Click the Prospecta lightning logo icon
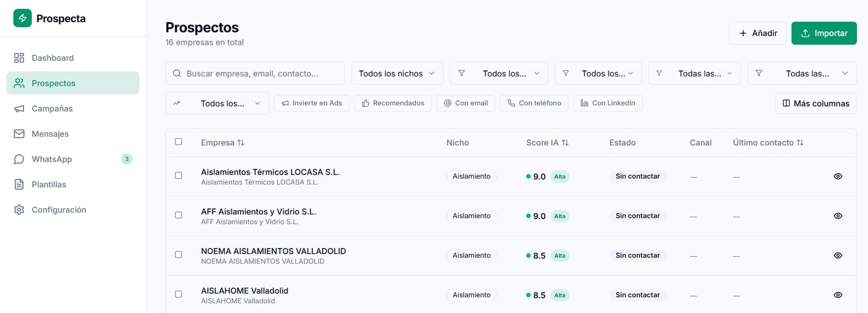This screenshot has width=868, height=313. pyautogui.click(x=22, y=18)
